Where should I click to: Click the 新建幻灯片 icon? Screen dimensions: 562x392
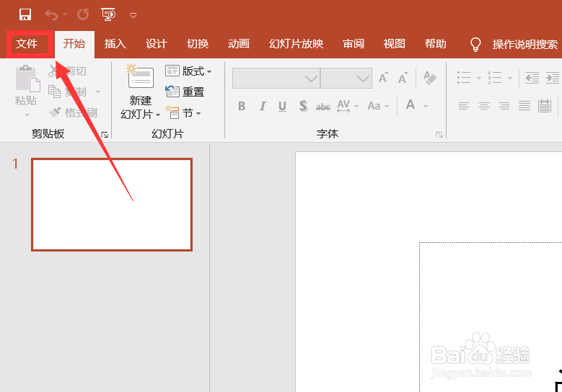click(140, 76)
